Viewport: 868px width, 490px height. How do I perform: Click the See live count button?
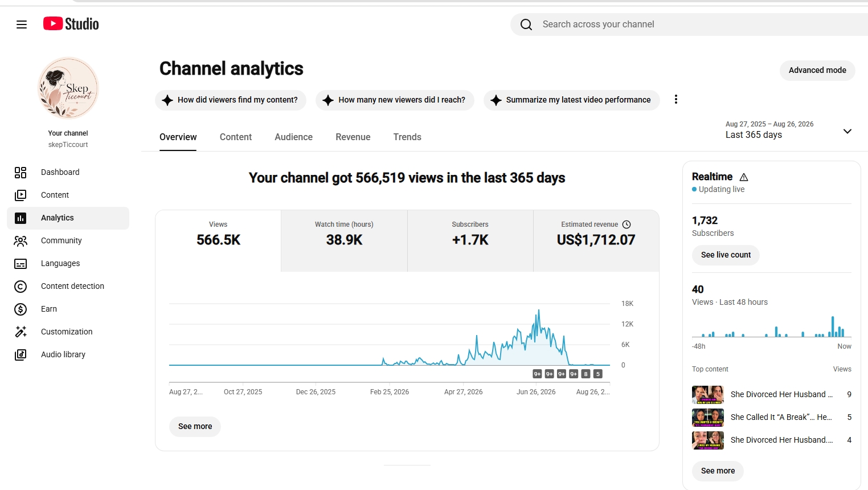click(x=726, y=255)
